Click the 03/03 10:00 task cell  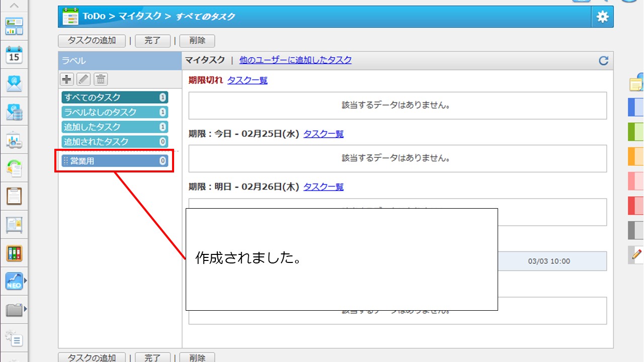click(x=549, y=261)
